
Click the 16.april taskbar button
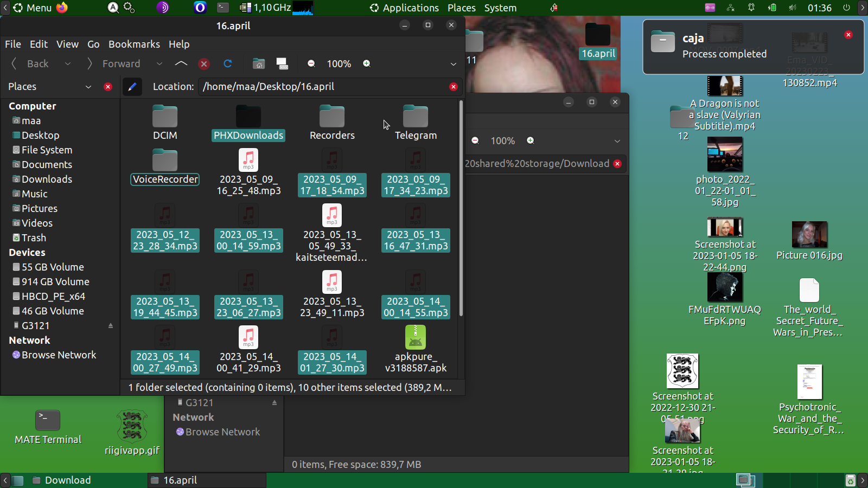pyautogui.click(x=207, y=480)
